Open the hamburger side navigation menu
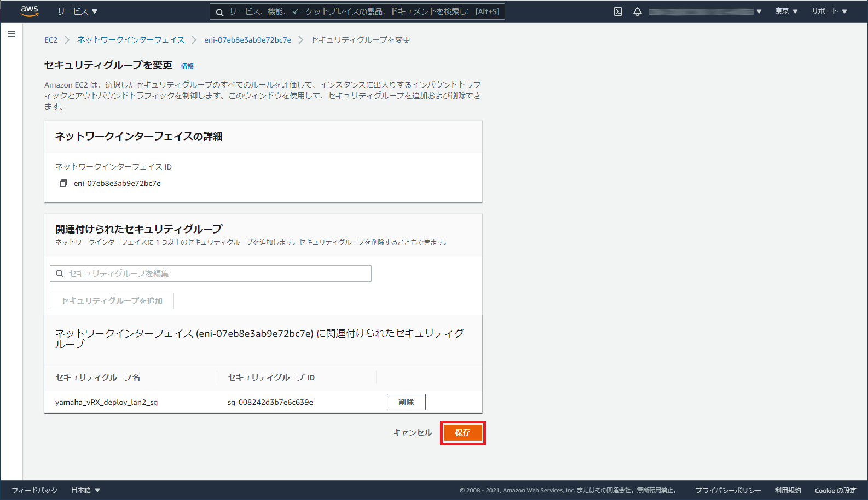Viewport: 868px width, 500px height. tap(11, 34)
